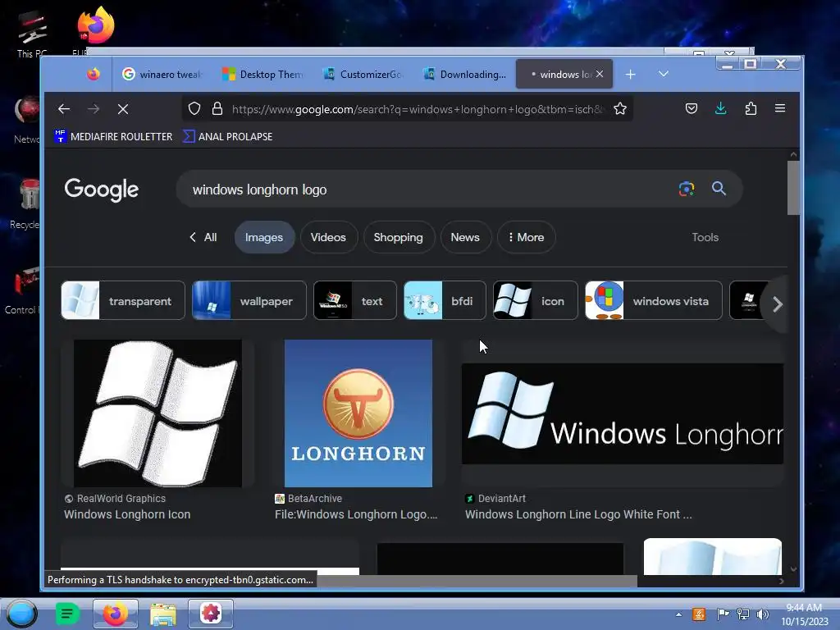This screenshot has height=630, width=840.
Task: Open the orange LONGHORN logo thumbnail
Action: point(358,413)
